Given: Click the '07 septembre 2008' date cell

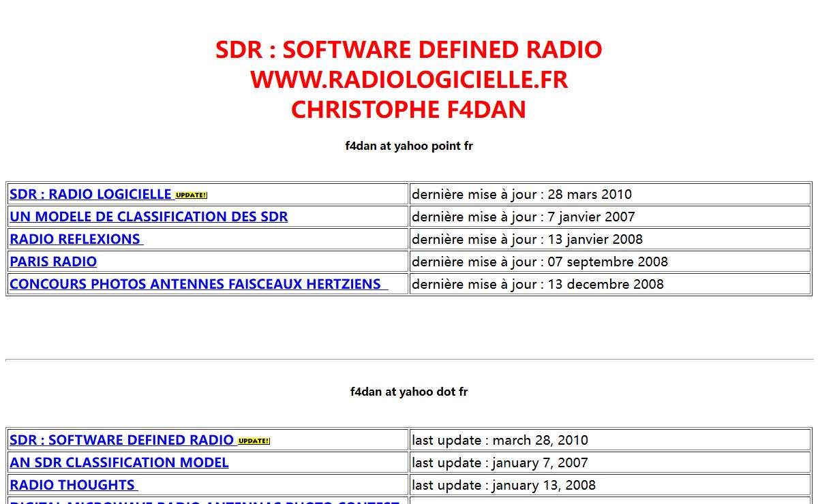Looking at the screenshot, I should 540,262.
